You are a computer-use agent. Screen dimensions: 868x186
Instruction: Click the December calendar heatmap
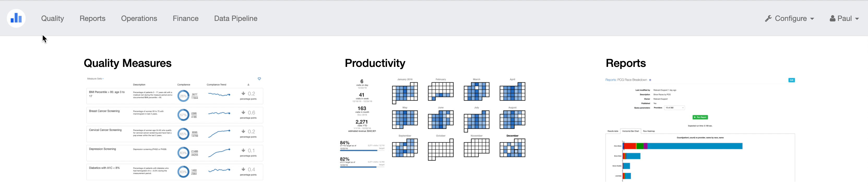pos(512,148)
